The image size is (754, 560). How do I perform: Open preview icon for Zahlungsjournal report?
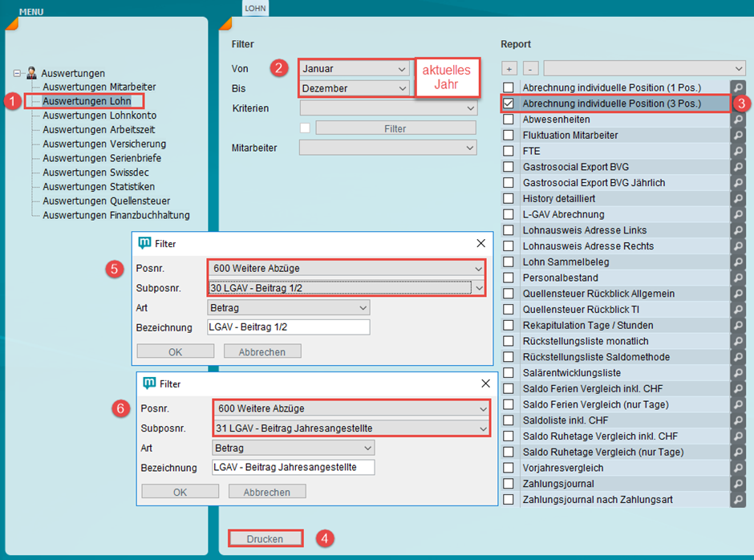738,484
